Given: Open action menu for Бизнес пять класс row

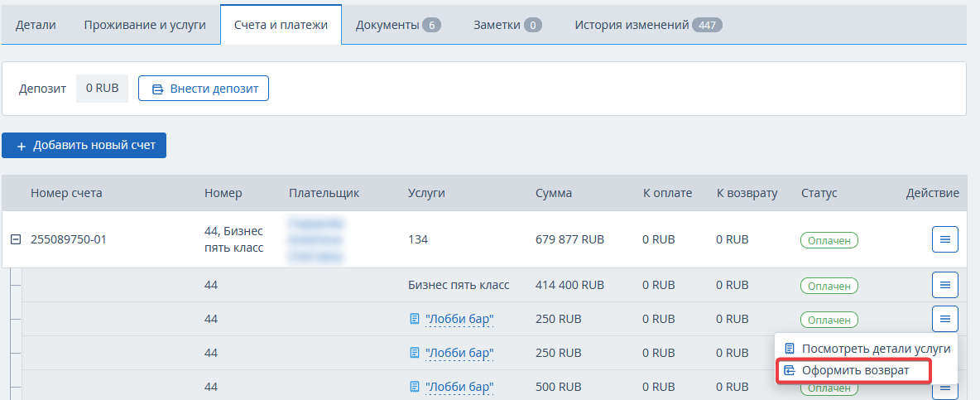Looking at the screenshot, I should click(x=945, y=285).
